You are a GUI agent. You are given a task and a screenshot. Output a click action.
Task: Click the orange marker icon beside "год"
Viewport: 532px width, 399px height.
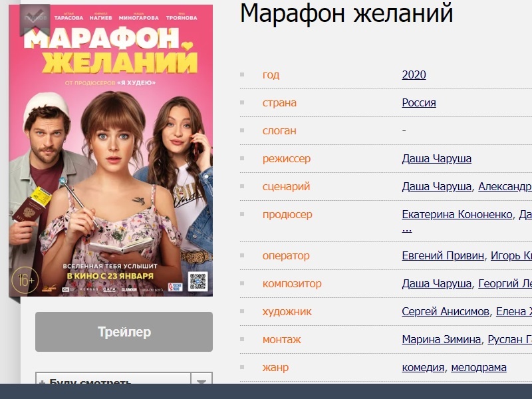[x=241, y=75]
